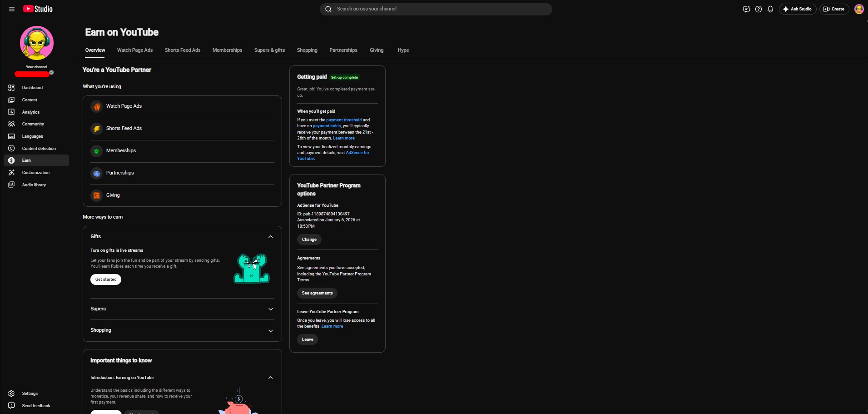
Task: Click the Memberships star icon
Action: [x=97, y=151]
